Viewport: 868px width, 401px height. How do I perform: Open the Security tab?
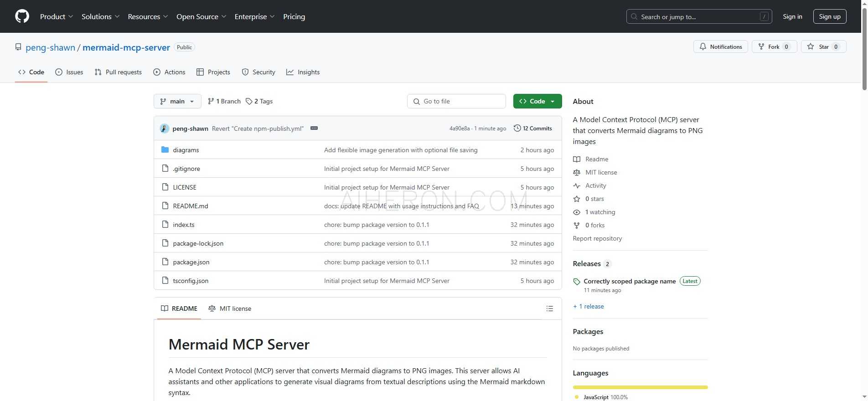[258, 72]
